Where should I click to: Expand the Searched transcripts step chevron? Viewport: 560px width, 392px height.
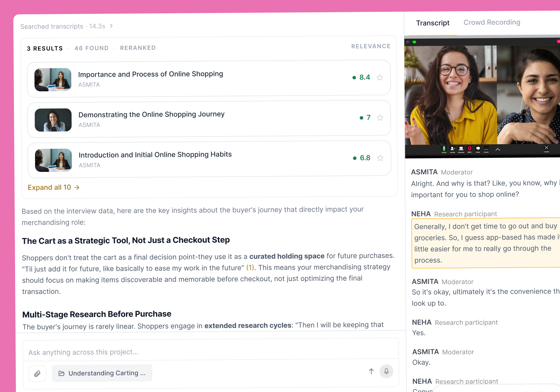pos(111,26)
